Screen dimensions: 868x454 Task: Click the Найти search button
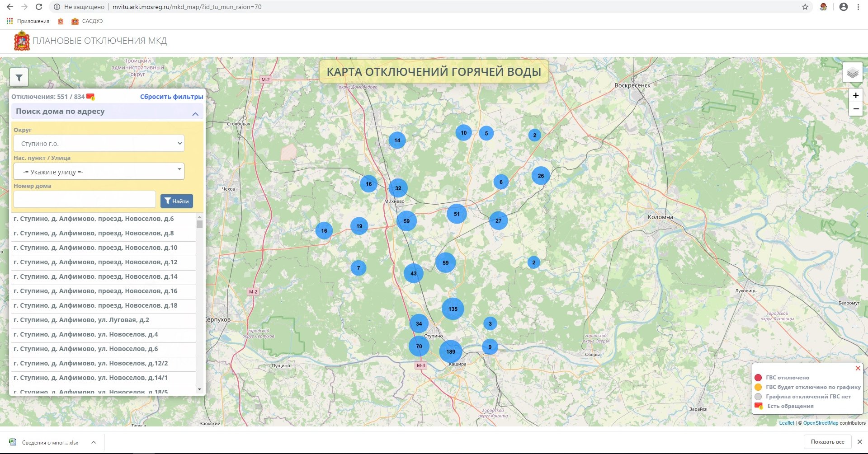tap(176, 201)
